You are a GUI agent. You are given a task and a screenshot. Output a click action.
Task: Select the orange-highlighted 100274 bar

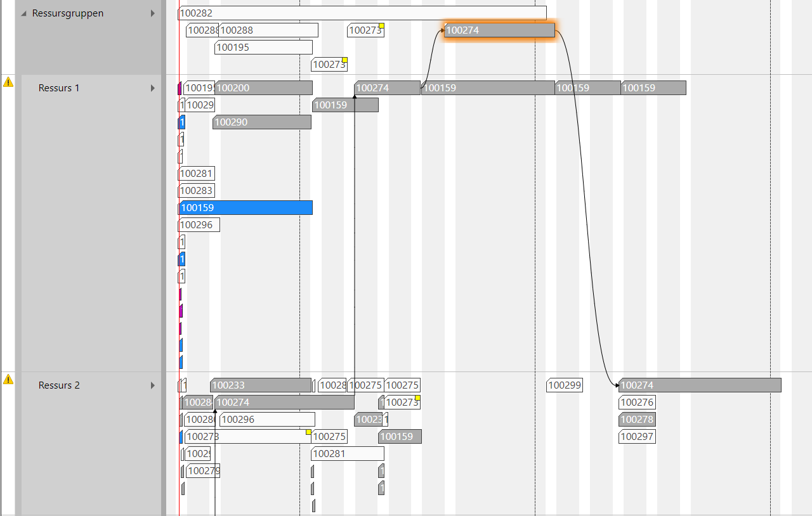click(499, 30)
